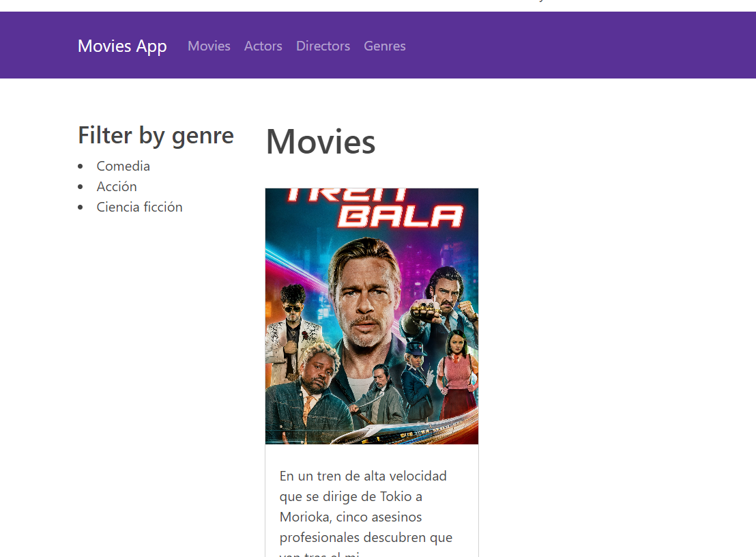Open the Tren Bala movie poster
The image size is (756, 557).
coord(372,316)
